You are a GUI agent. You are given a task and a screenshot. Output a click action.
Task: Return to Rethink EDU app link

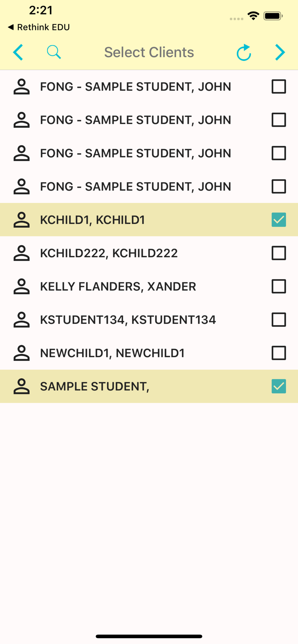tap(39, 27)
